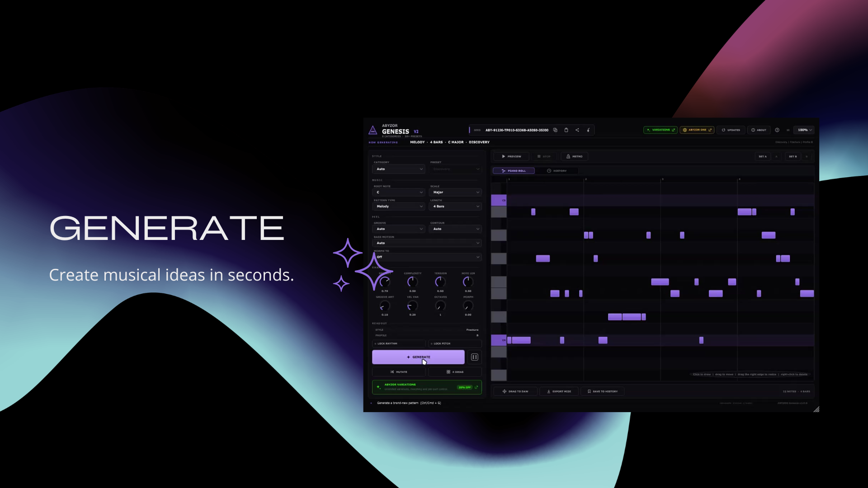Open the 100% UI zoom dropdown
Viewport: 868px width, 488px height.
coord(805,130)
